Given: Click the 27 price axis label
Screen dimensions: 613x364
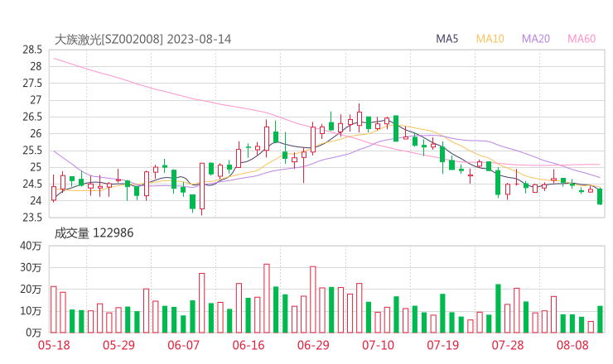Looking at the screenshot, I should point(36,100).
